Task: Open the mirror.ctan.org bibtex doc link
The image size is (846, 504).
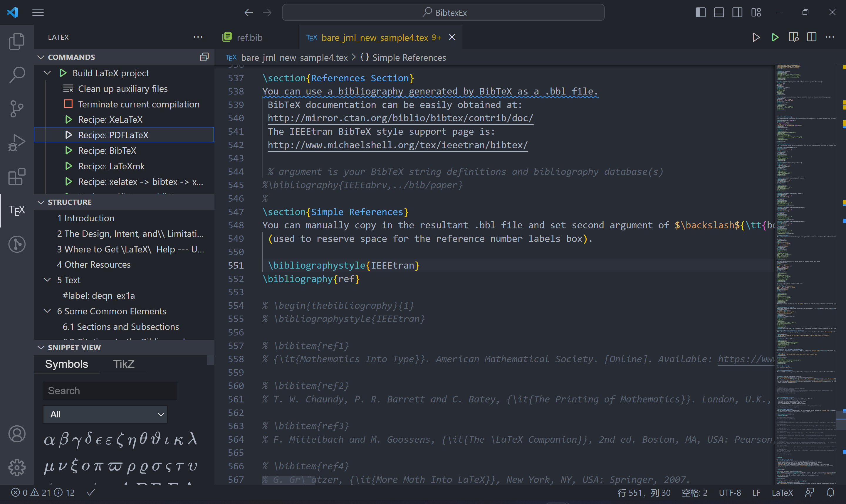Action: (400, 118)
